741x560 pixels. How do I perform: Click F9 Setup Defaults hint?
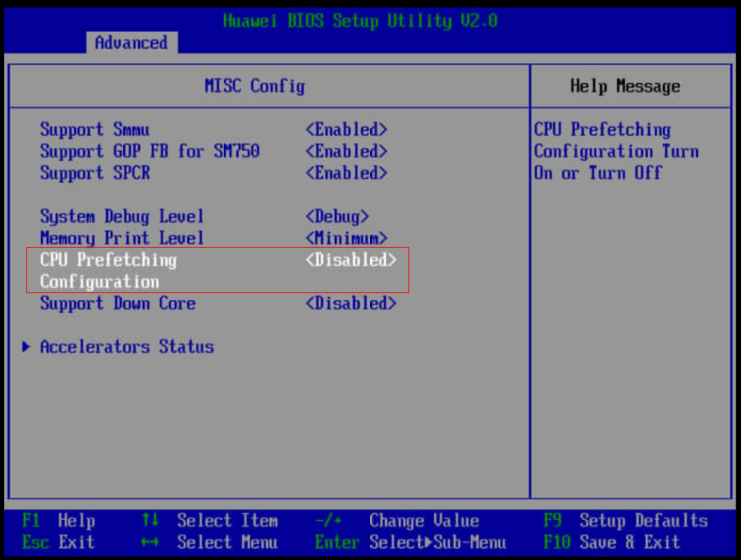point(626,520)
